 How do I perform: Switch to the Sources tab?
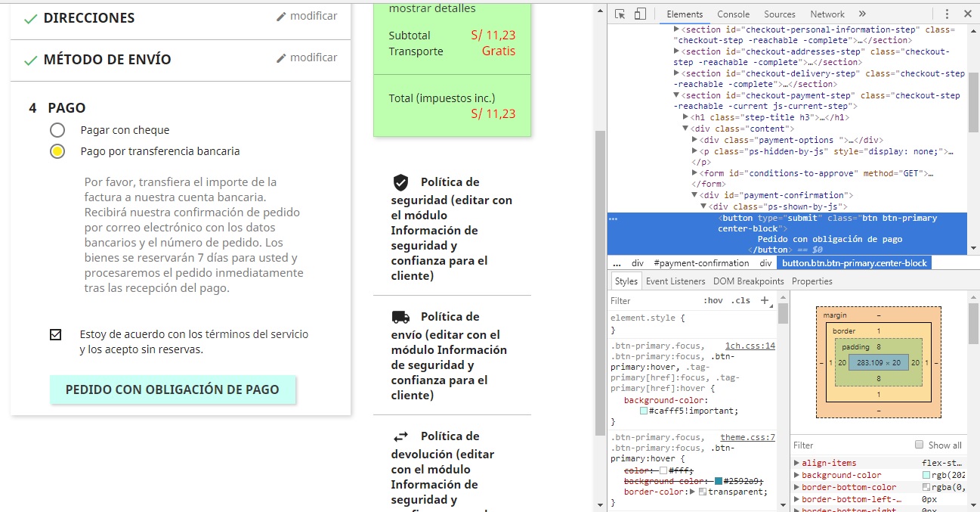tap(779, 14)
